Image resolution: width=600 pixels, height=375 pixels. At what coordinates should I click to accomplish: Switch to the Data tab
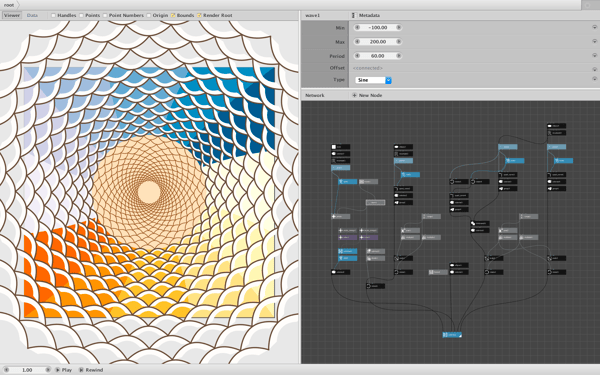point(32,15)
